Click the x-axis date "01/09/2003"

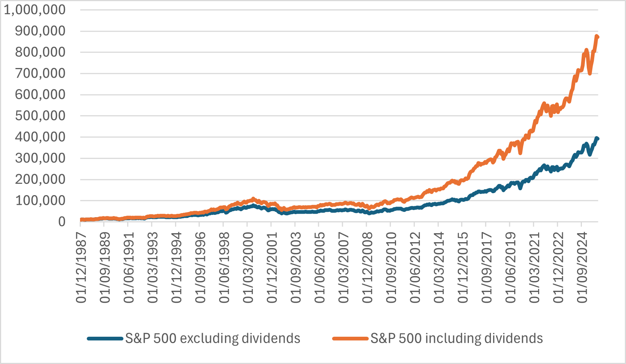(x=296, y=268)
